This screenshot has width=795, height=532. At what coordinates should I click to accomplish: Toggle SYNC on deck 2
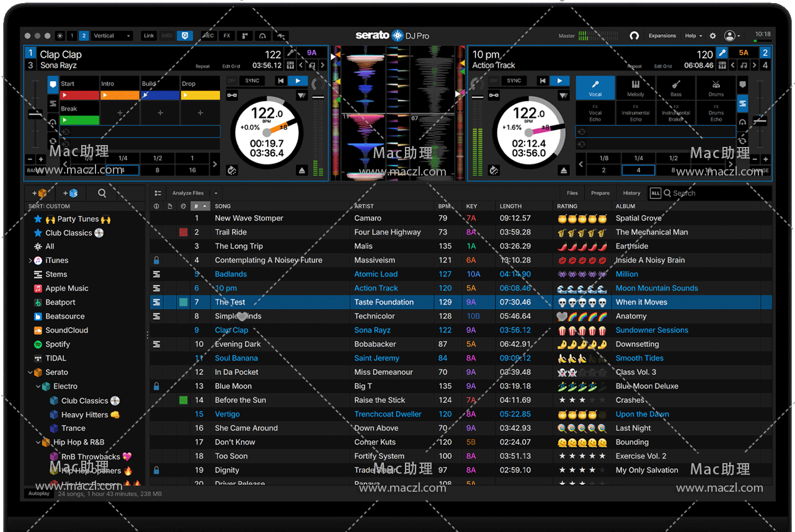click(514, 81)
